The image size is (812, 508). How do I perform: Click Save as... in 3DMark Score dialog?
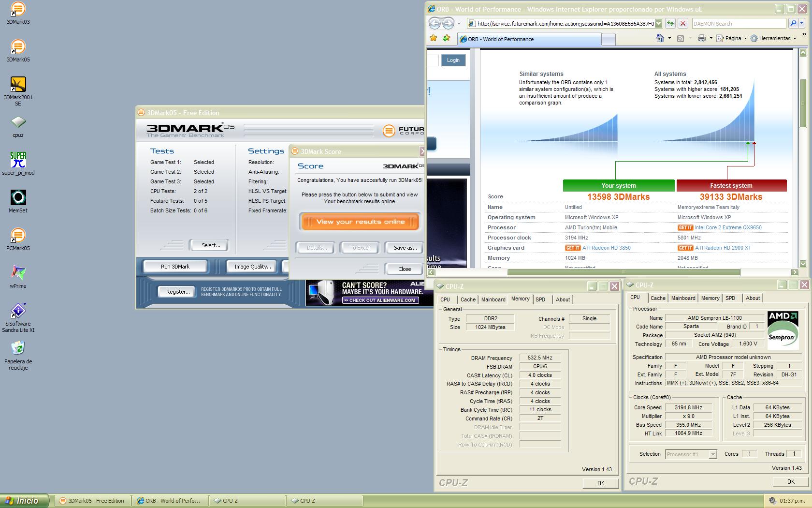[405, 248]
